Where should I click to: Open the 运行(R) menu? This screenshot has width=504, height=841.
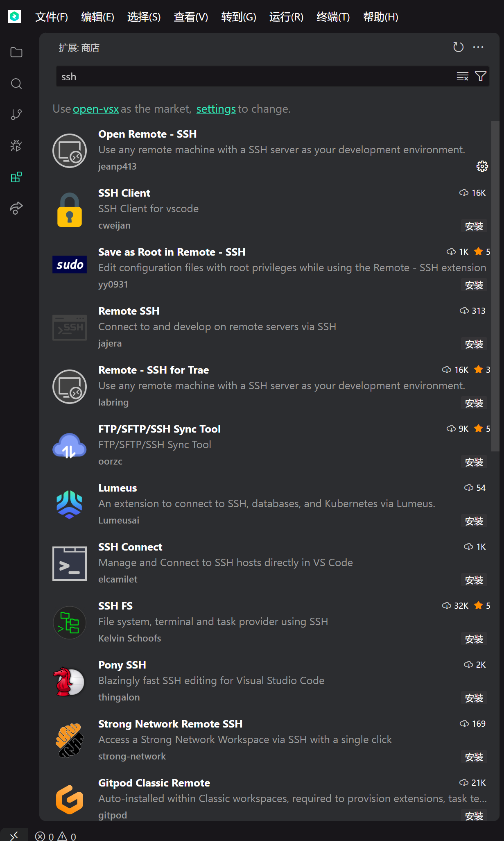coord(286,17)
